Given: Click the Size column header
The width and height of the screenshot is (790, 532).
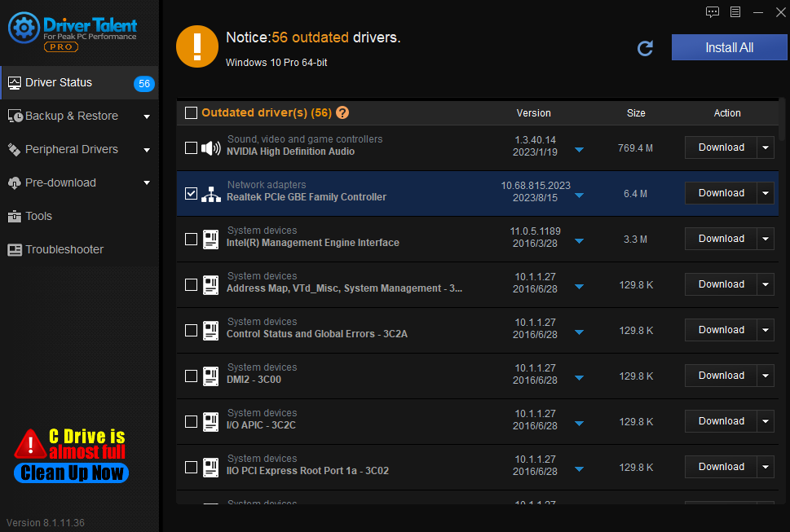Looking at the screenshot, I should [636, 113].
